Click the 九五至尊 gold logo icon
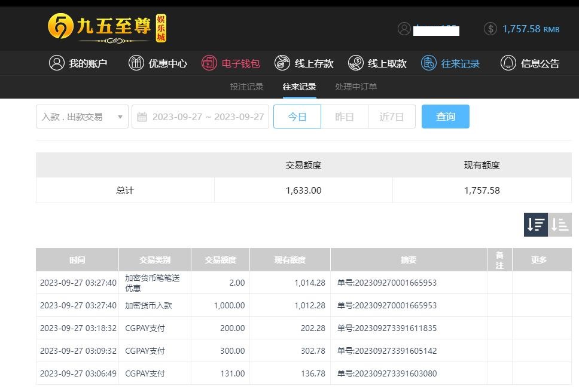579x392 pixels. coord(60,27)
